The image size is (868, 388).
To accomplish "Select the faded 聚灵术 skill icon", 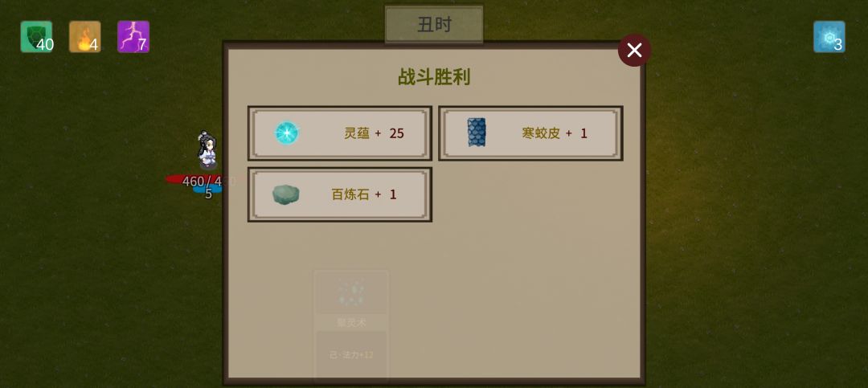I will [351, 293].
